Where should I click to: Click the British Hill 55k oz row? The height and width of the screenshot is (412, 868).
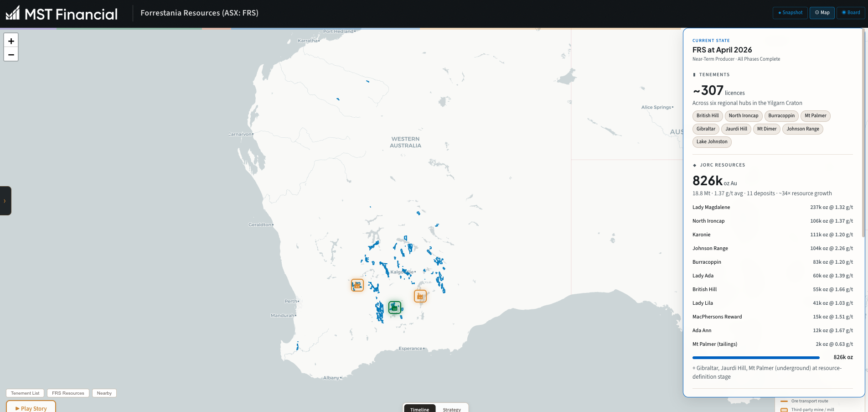pos(773,289)
